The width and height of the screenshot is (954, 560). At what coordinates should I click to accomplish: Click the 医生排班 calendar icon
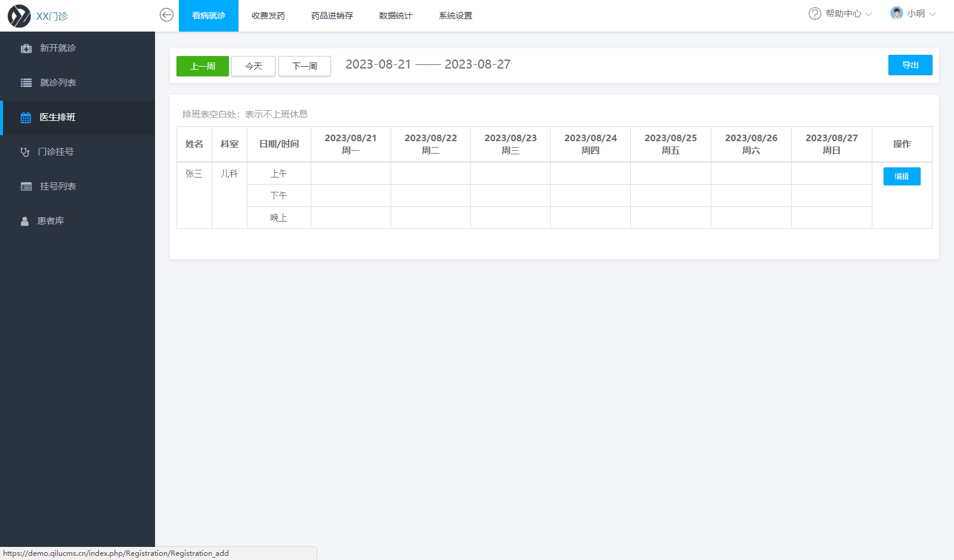click(x=26, y=117)
